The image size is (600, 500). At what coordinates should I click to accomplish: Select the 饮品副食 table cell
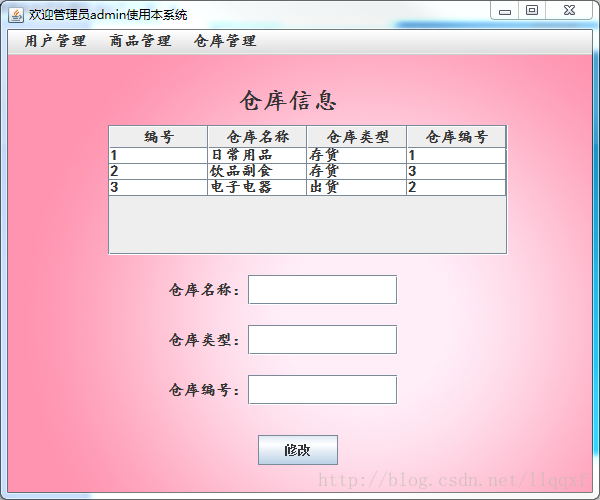(x=257, y=171)
